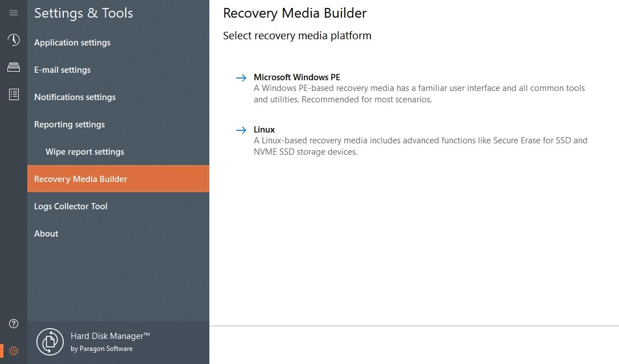Open the help question mark icon

coord(14,324)
